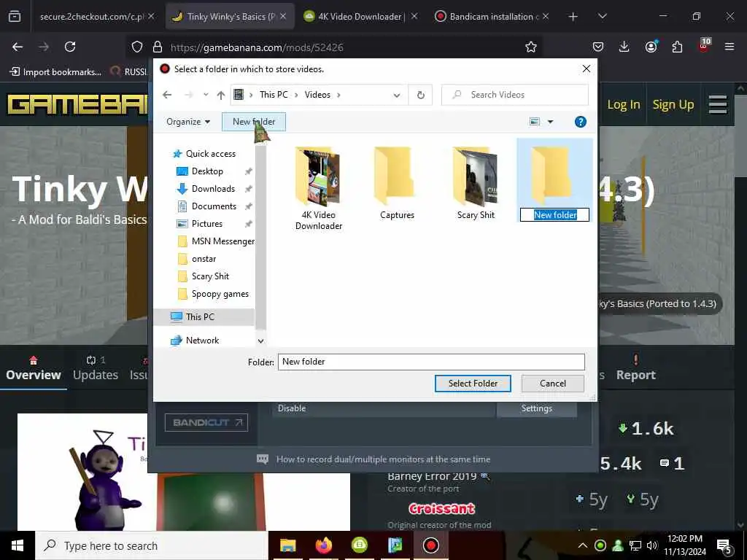List all tabs dropdown in Firefox

[602, 17]
